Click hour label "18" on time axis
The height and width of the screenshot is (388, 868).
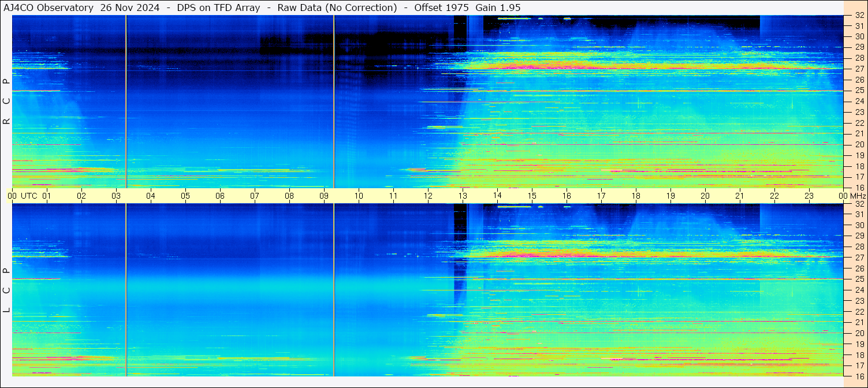(636, 196)
